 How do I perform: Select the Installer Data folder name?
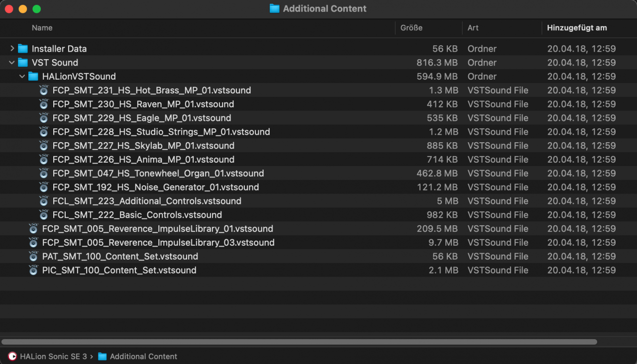(59, 49)
